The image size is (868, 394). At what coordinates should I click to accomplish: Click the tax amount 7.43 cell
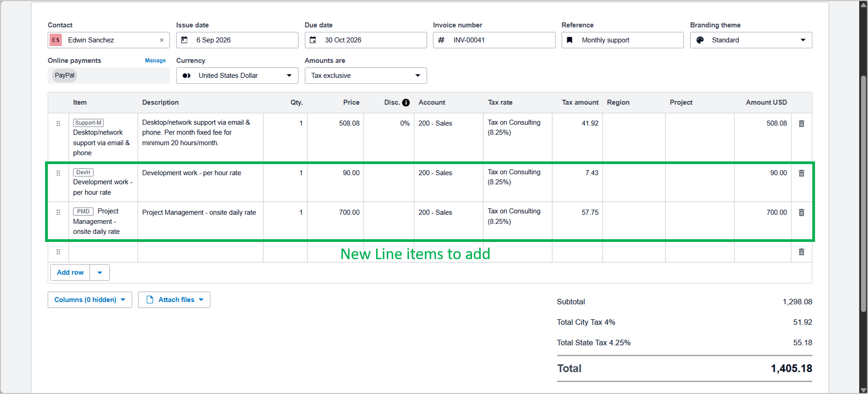click(577, 183)
